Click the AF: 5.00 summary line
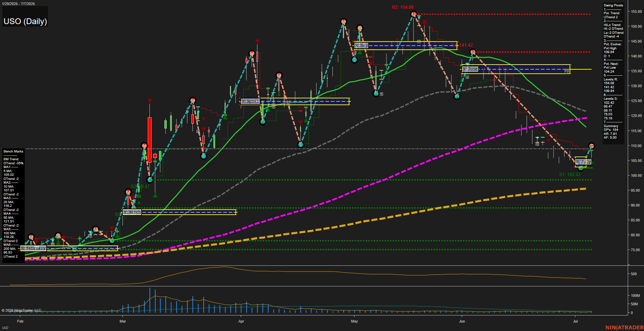The height and width of the screenshot is (331, 644). coord(610,138)
